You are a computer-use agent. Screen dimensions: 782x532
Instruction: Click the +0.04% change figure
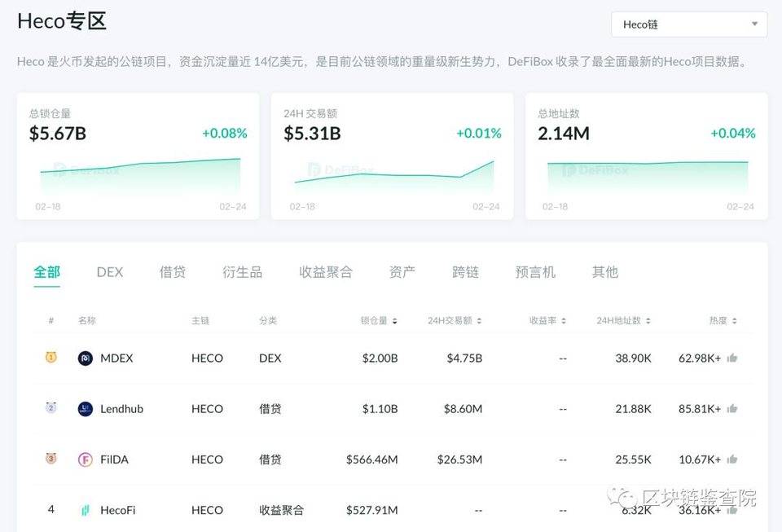tap(732, 134)
